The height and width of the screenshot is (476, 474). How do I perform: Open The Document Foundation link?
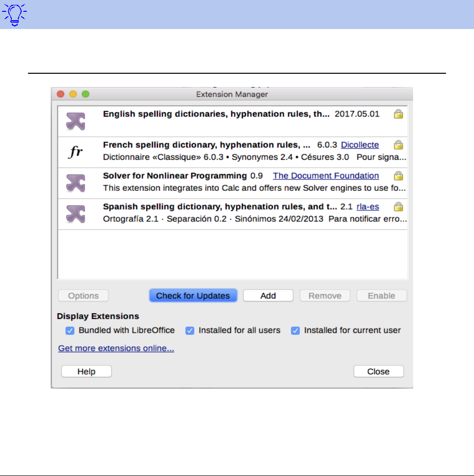click(x=326, y=176)
